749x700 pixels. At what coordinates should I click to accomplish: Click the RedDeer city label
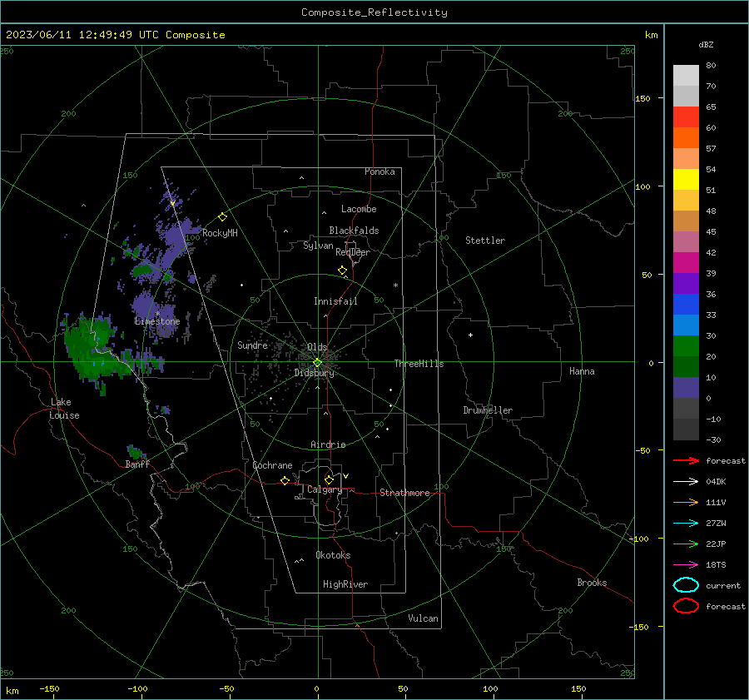coord(353,252)
